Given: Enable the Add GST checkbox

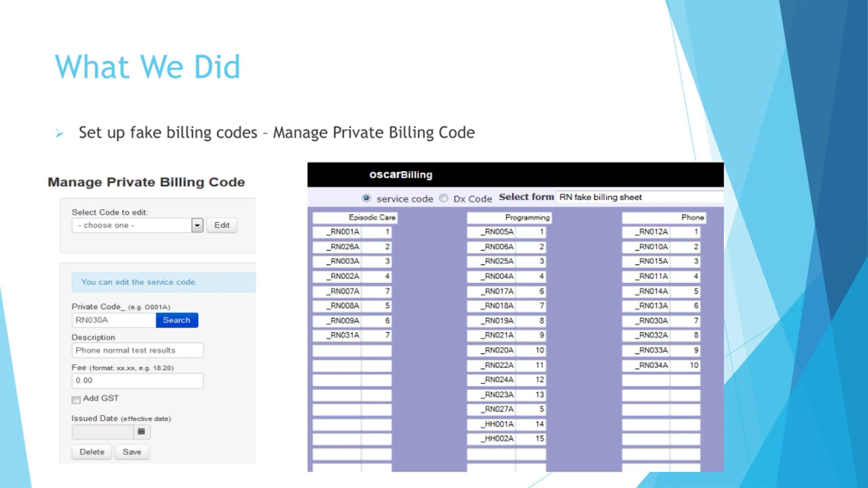Looking at the screenshot, I should tap(76, 400).
